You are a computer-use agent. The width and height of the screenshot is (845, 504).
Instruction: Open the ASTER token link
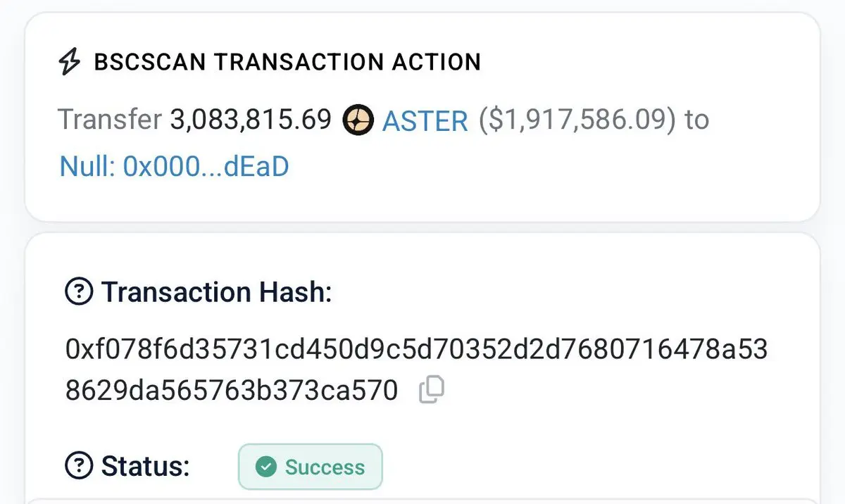point(425,121)
